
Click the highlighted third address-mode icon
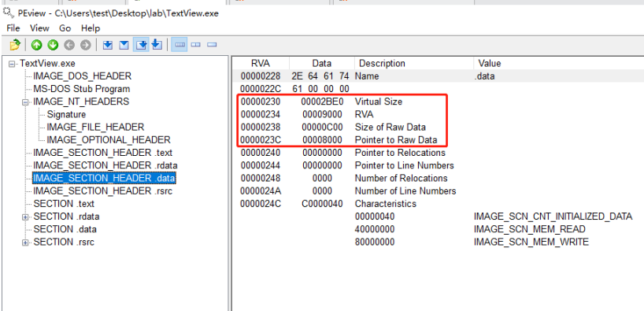coord(141,45)
